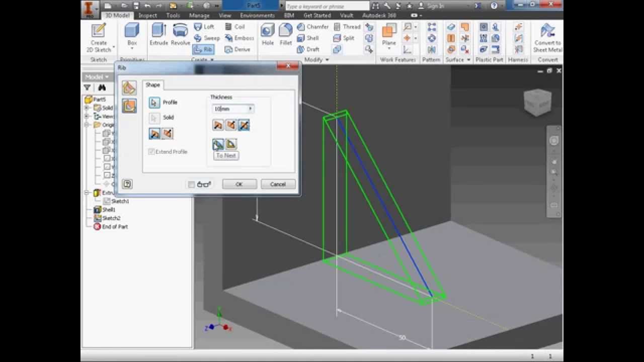Click Cancel in the Rib dialog
This screenshot has width=644, height=362.
click(x=278, y=185)
